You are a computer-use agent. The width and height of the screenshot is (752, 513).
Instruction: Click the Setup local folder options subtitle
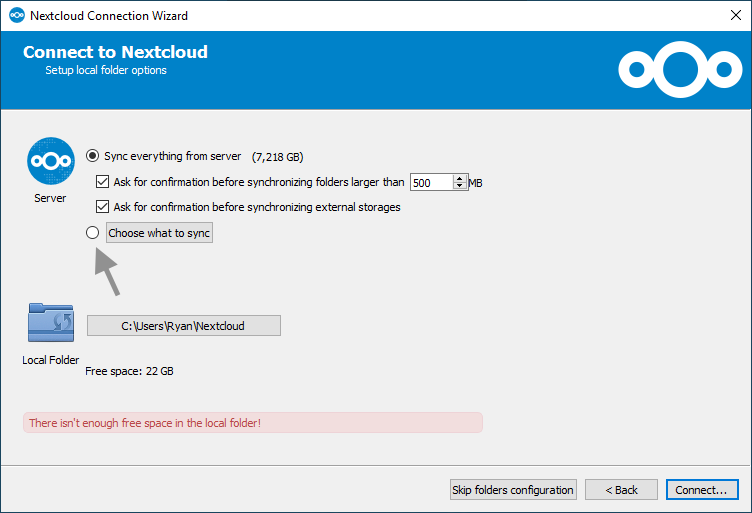click(x=106, y=70)
